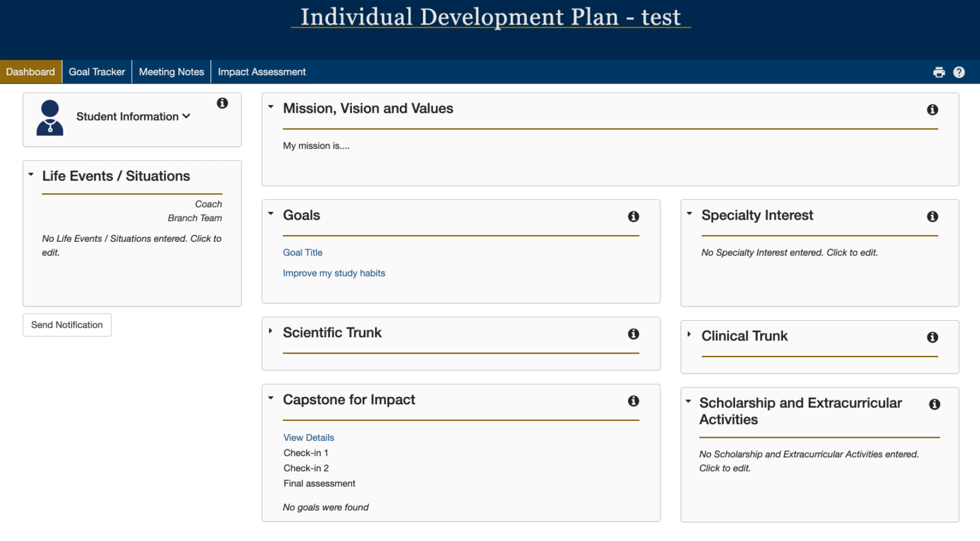Show info for Capstone for Impact panel
Screen dimensions: 980x541
pyautogui.click(x=633, y=401)
